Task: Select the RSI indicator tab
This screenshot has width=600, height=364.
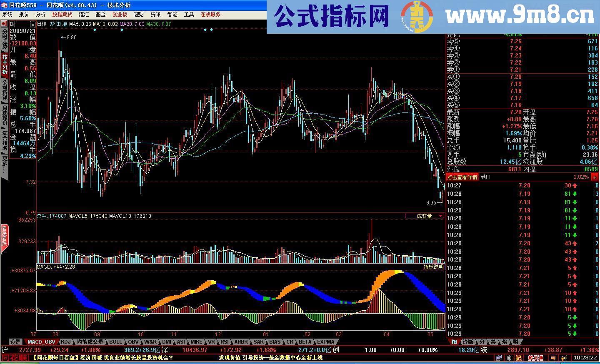Action: (225, 342)
